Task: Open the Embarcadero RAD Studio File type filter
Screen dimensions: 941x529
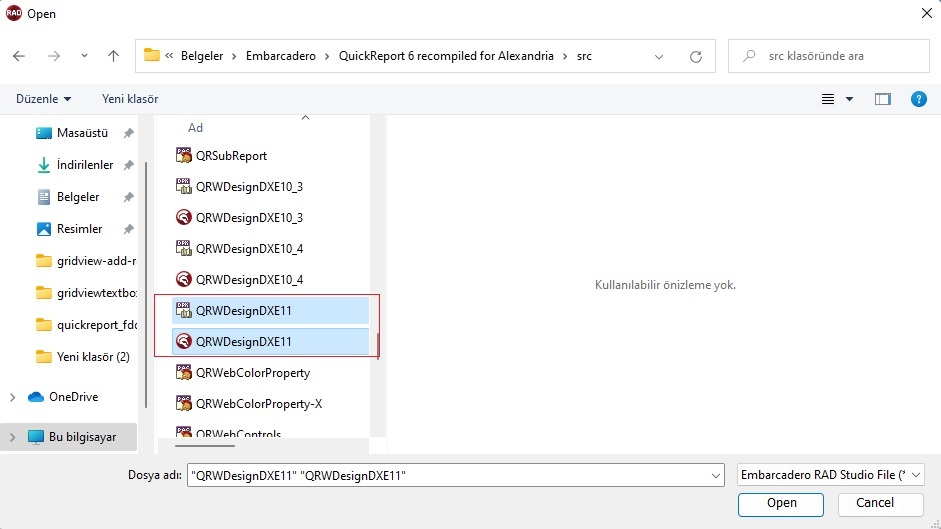Action: [831, 475]
